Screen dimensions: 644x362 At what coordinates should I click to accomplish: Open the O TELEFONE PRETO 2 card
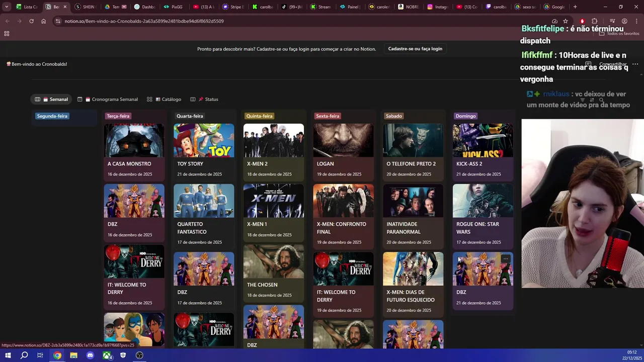(413, 152)
